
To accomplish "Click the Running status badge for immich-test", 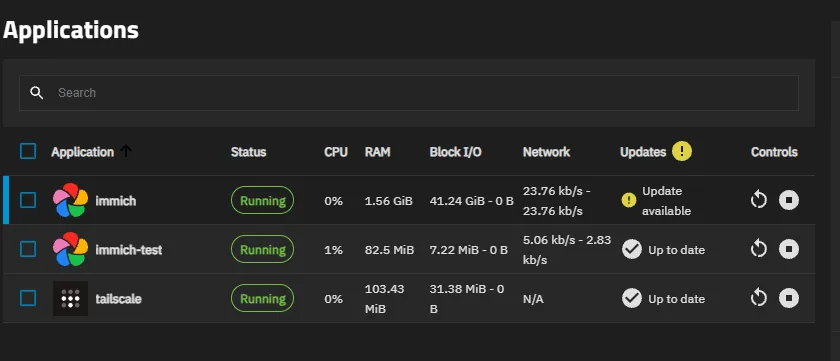I will 262,249.
